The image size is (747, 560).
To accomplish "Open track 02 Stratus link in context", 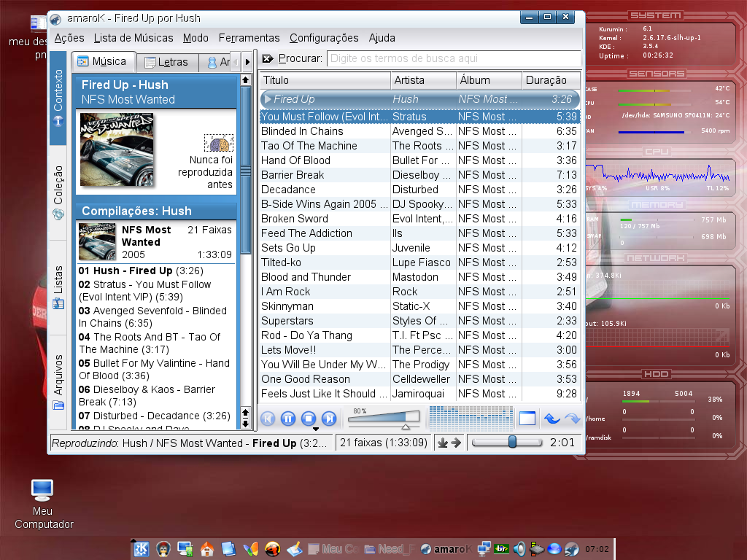I will coord(145,290).
